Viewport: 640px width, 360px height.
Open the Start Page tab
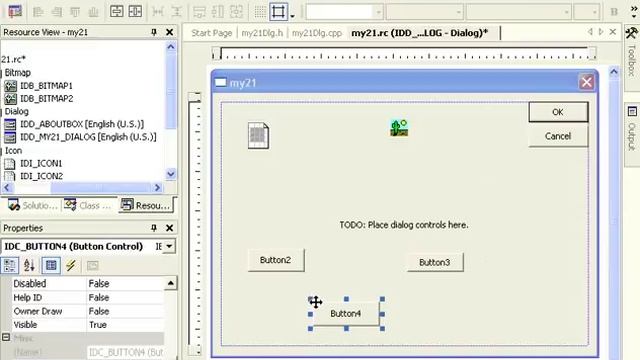click(211, 33)
